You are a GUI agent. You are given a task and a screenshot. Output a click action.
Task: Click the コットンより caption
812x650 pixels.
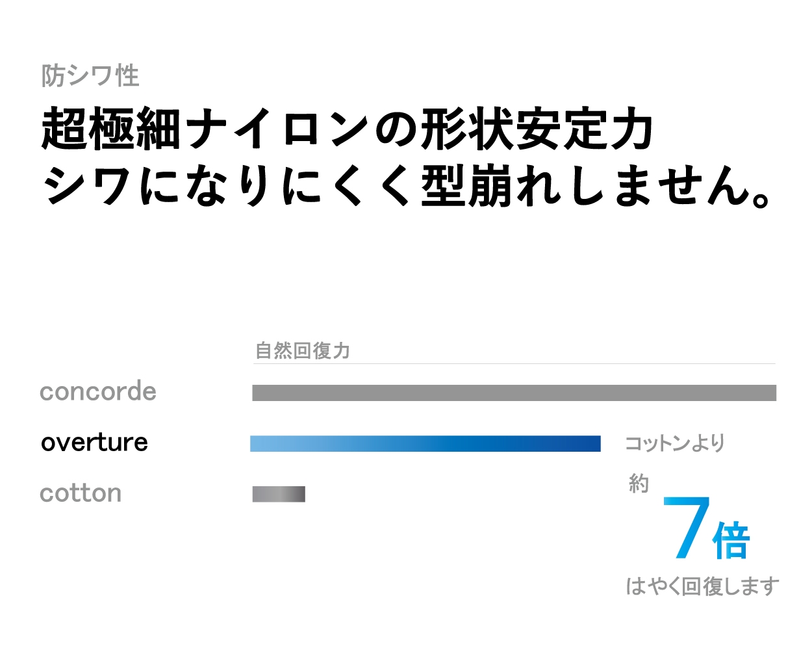point(674,443)
